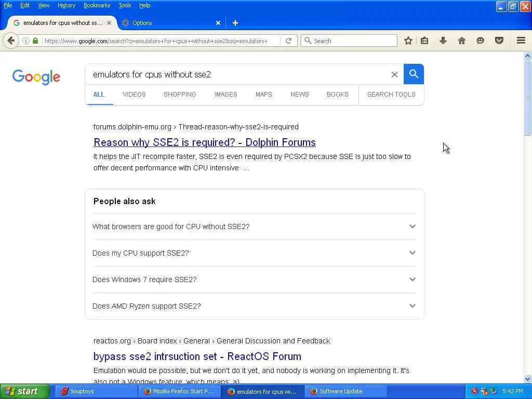This screenshot has width=532, height=399.
Task: Close the Options tab
Action: 218,23
